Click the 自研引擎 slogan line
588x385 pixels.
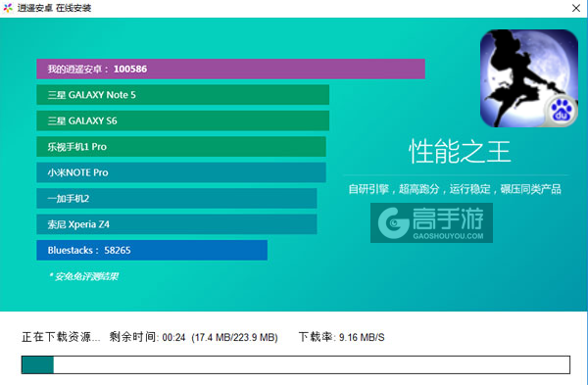tap(455, 189)
